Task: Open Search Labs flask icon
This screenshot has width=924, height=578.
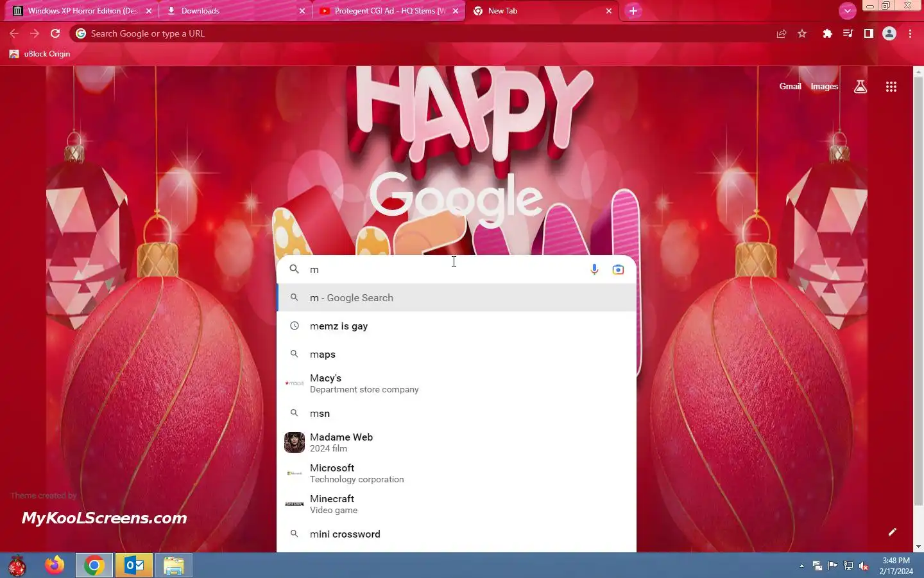Action: pyautogui.click(x=860, y=87)
